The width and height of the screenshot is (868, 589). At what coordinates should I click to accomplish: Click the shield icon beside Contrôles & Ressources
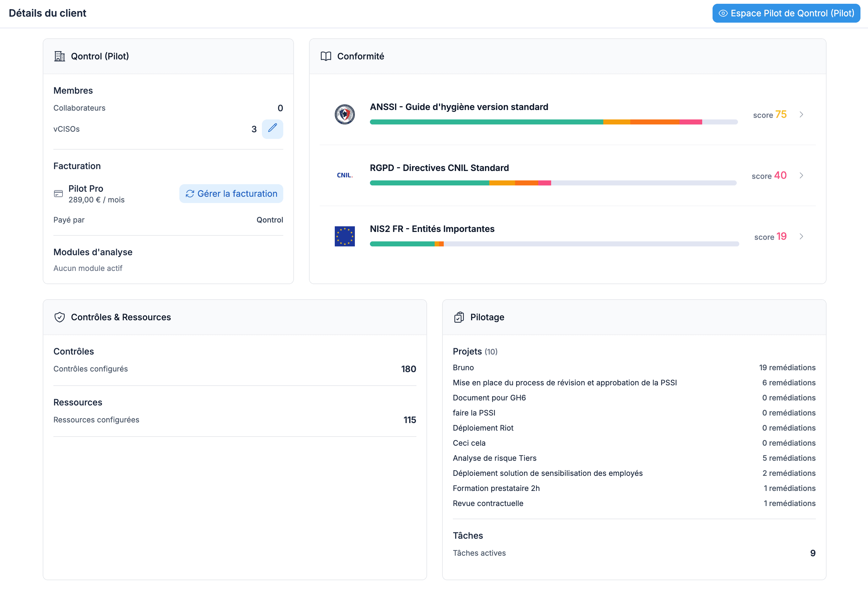(59, 317)
